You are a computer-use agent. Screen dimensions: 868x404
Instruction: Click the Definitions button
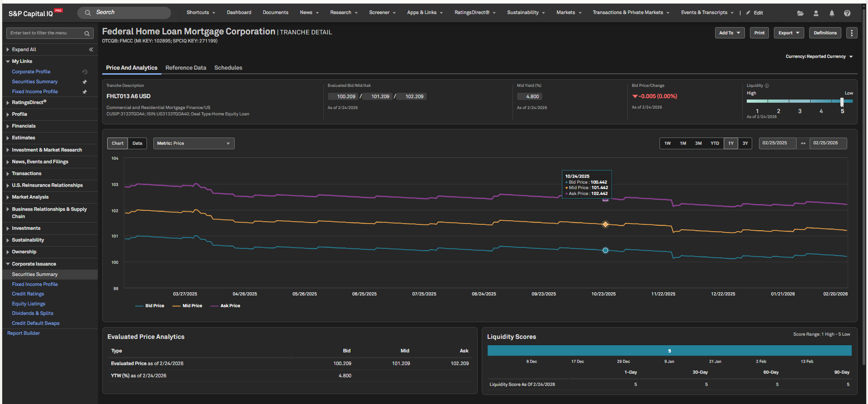pos(825,33)
